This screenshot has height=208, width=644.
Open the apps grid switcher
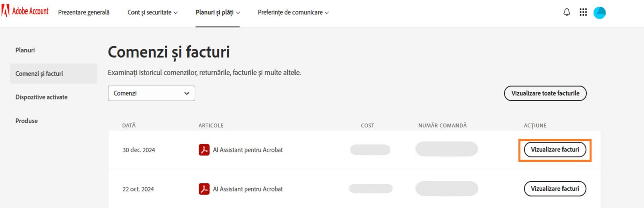click(583, 12)
